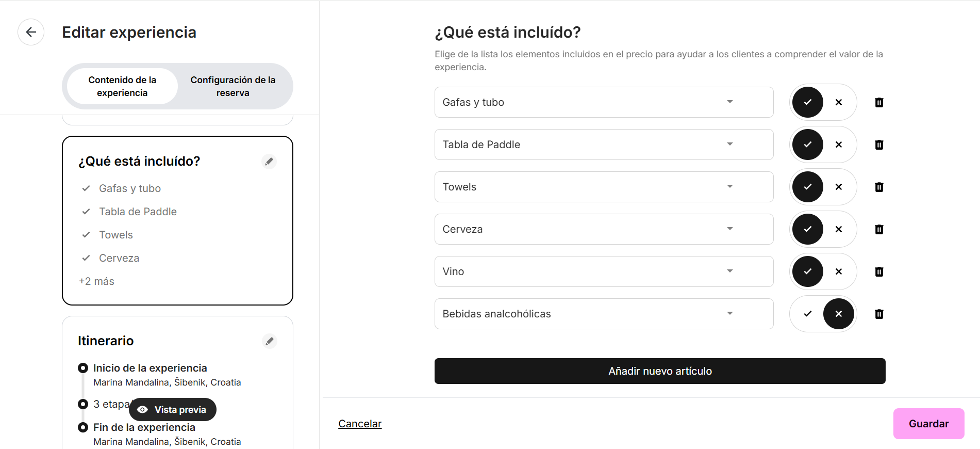Viewport: 980px width, 449px height.
Task: Delete the Bebidas analcohólicas row
Action: [879, 314]
